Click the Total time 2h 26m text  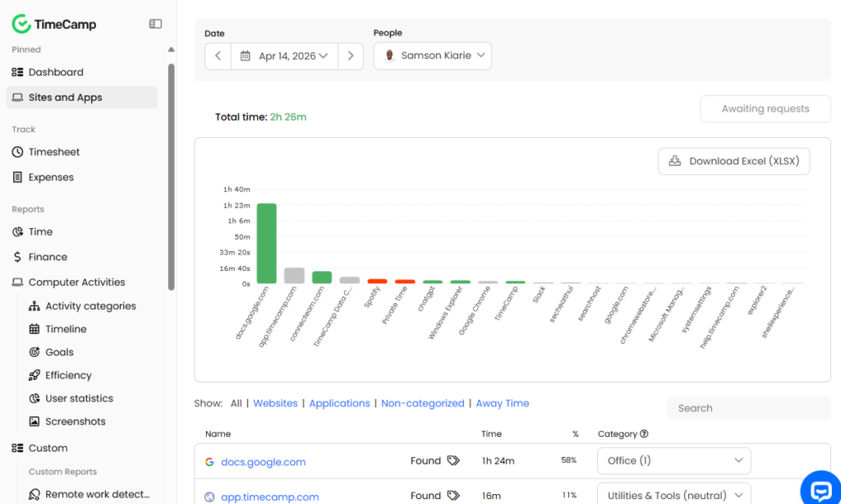260,117
